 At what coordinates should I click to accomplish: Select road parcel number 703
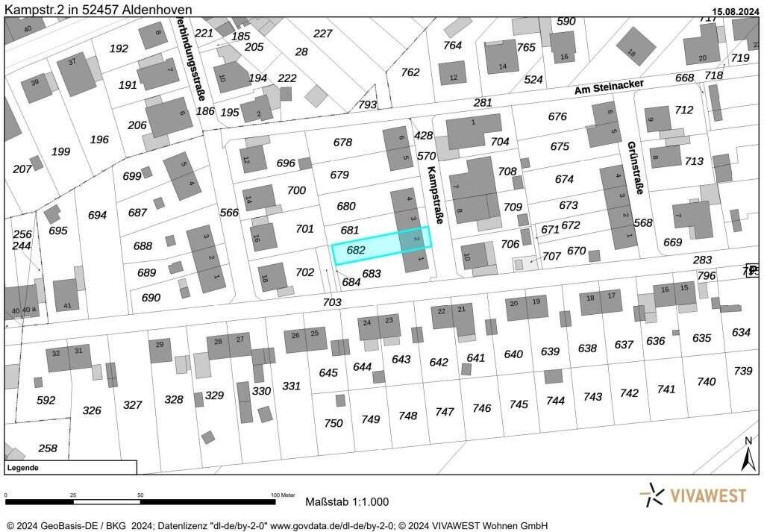(x=332, y=302)
